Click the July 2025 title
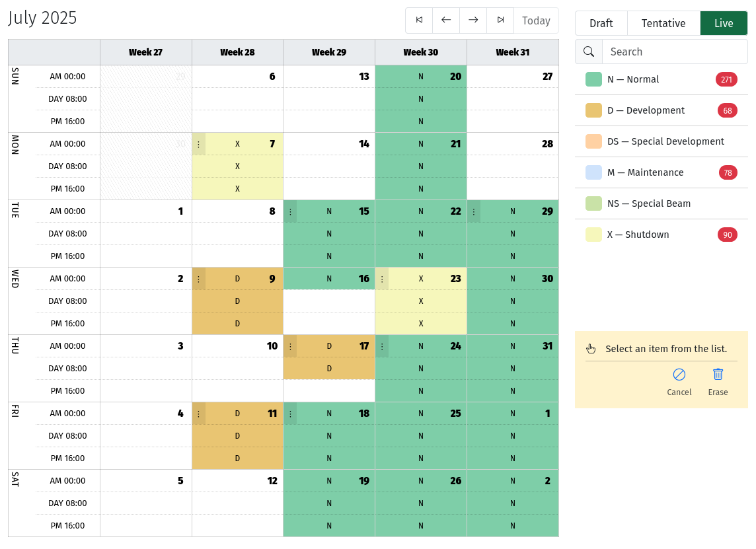The height and width of the screenshot is (549, 756). point(42,18)
